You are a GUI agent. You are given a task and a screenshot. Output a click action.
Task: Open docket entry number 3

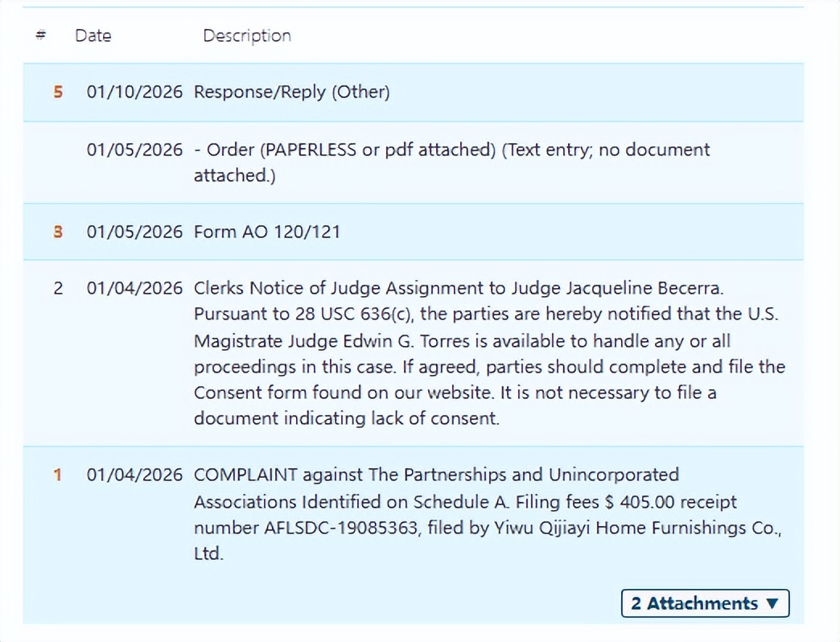coord(57,232)
